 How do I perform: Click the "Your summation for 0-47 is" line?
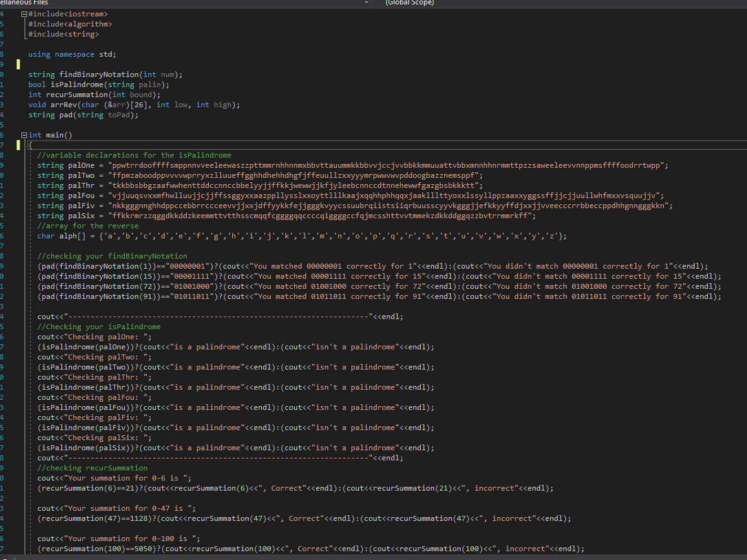click(117, 508)
